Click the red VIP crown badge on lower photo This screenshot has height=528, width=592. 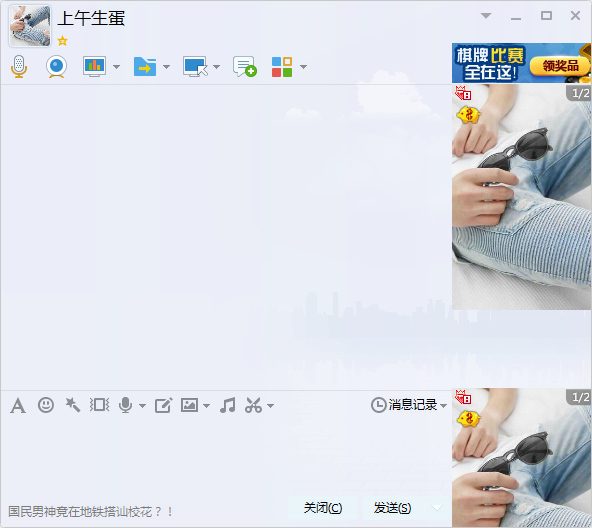[x=463, y=397]
